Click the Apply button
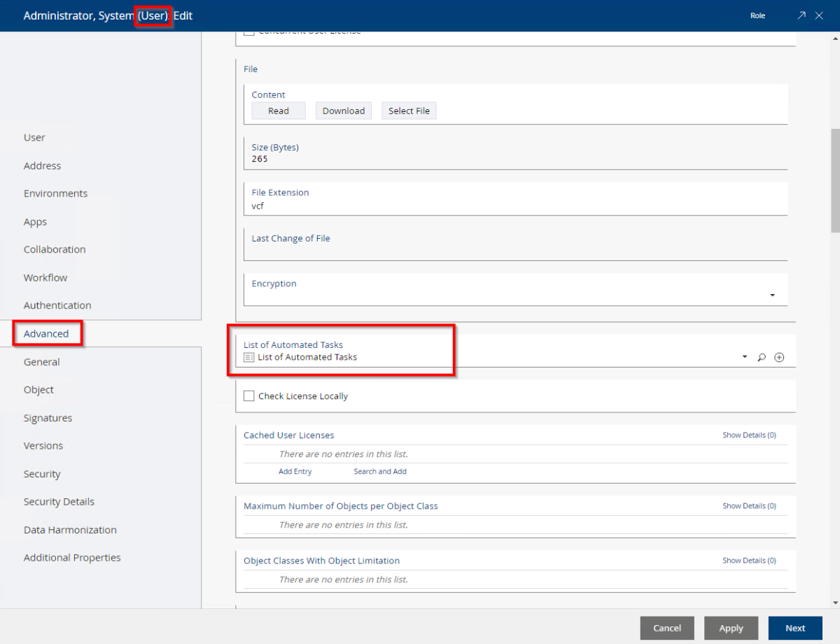 coord(731,628)
